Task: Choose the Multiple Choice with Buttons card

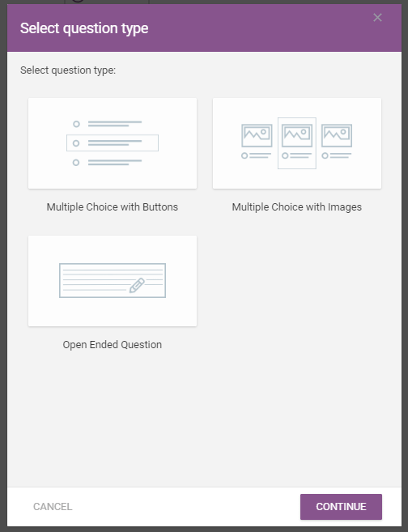Action: coord(113,143)
